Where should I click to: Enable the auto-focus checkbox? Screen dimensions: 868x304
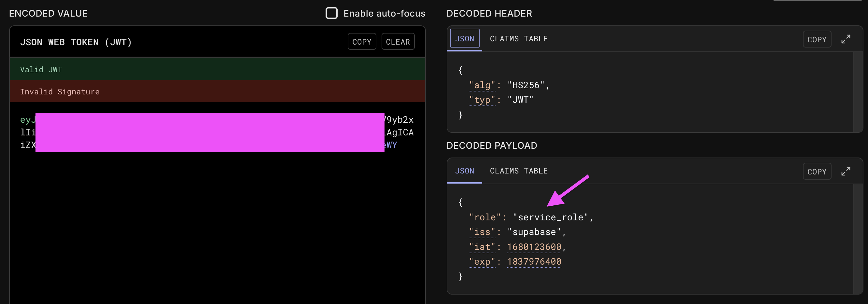point(331,13)
